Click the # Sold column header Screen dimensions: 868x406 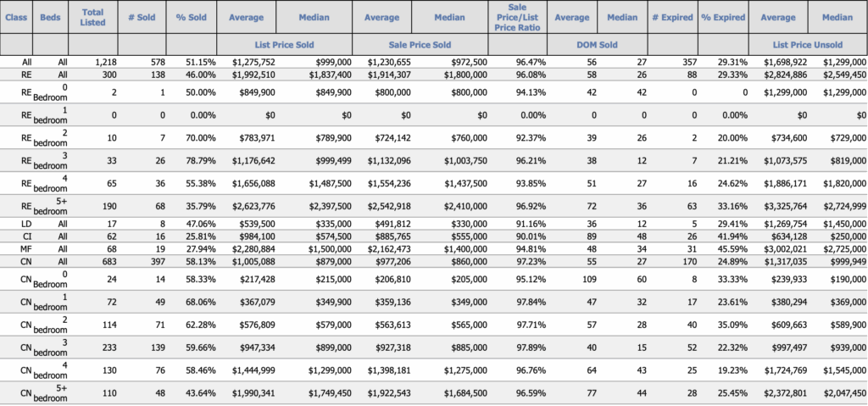coord(142,17)
